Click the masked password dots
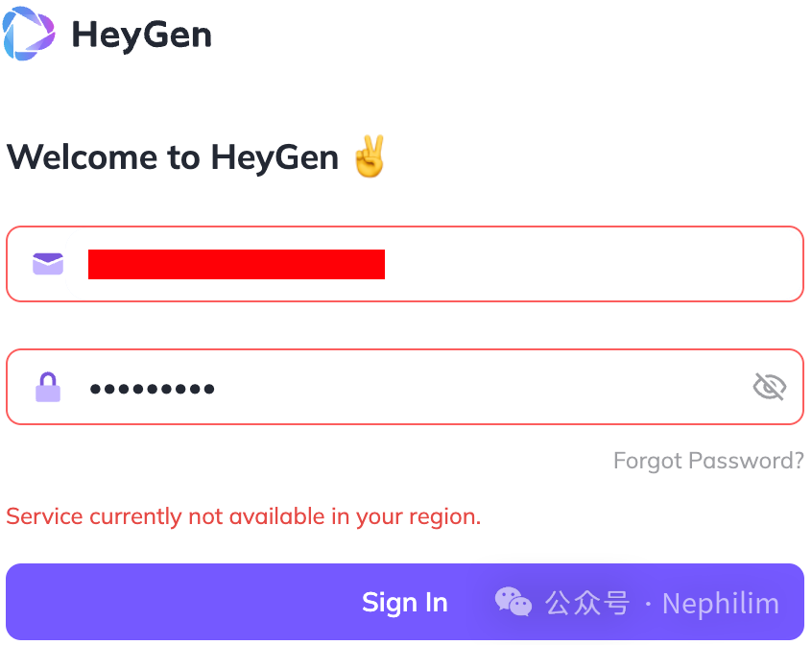This screenshot has width=812, height=645. (x=152, y=389)
